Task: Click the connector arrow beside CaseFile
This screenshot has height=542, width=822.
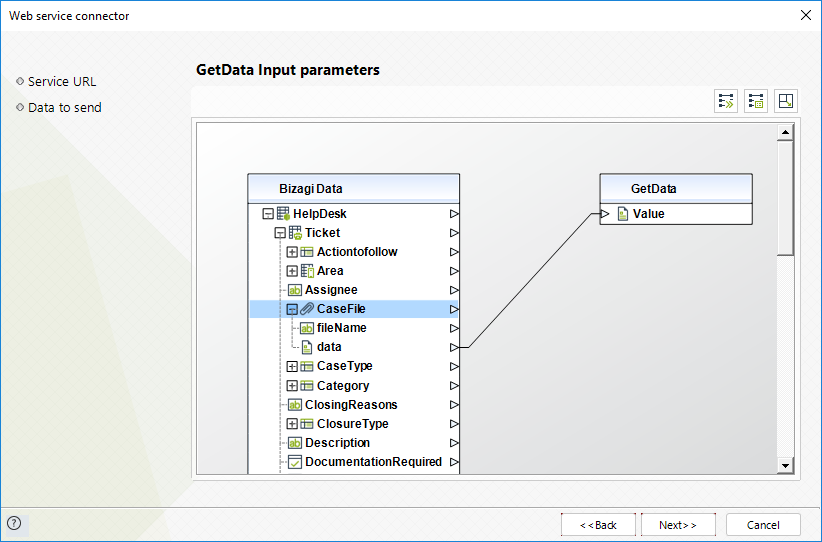Action: [454, 309]
